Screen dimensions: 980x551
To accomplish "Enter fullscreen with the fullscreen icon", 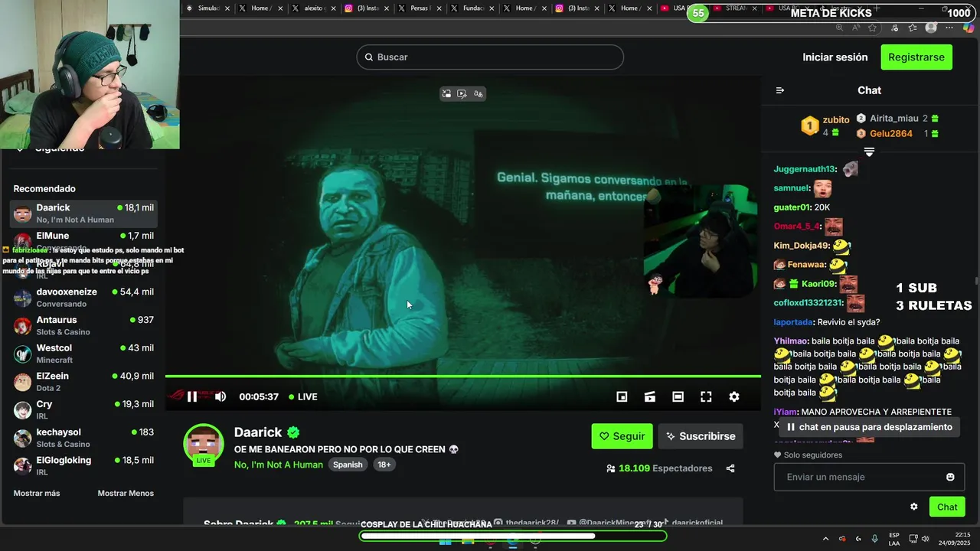I will 706,396.
